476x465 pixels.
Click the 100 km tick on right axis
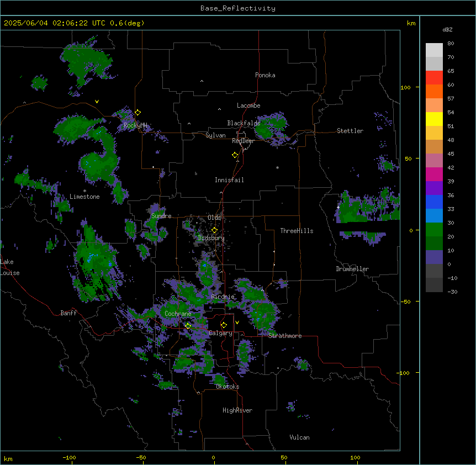(405, 87)
